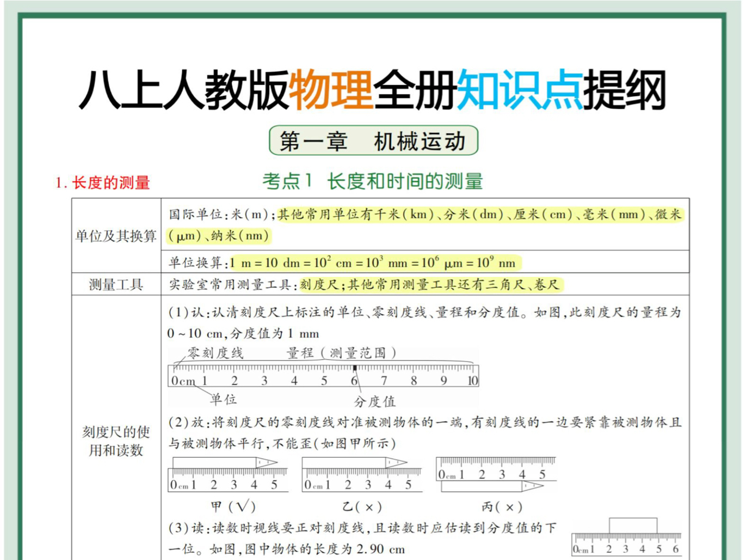Screen dimensions: 746x560
Task: Click the text 0~10 cm,分度值为 1 mm
Action: coord(243,334)
